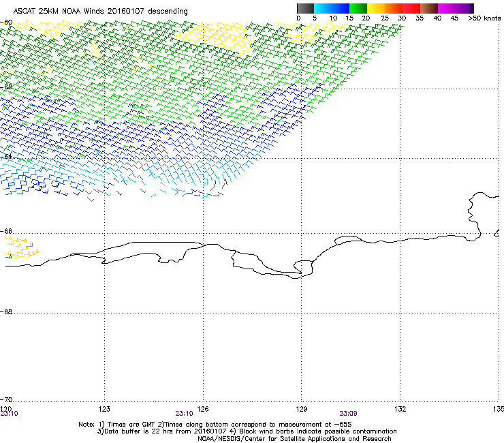Click the 'NOAA/NESDIS/Center for Satellite Applications and Research' credit
504x443 pixels.
click(x=294, y=439)
